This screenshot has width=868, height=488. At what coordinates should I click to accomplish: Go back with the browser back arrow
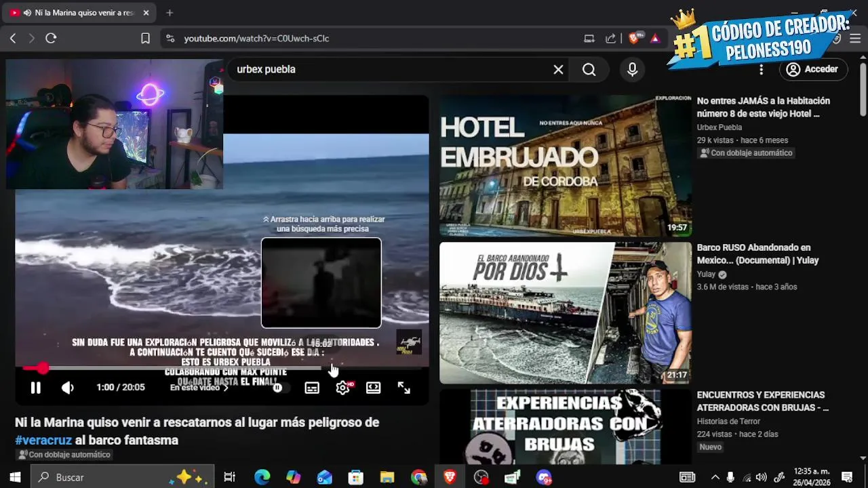13,39
